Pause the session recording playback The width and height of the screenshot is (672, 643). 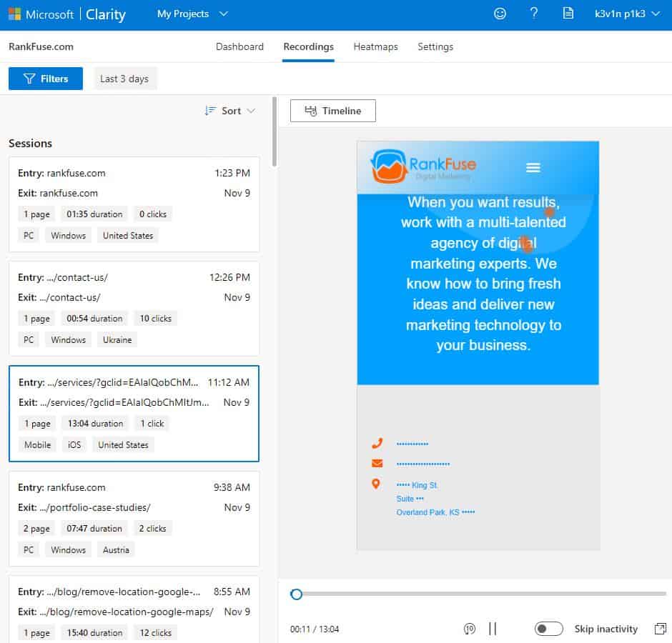point(493,629)
